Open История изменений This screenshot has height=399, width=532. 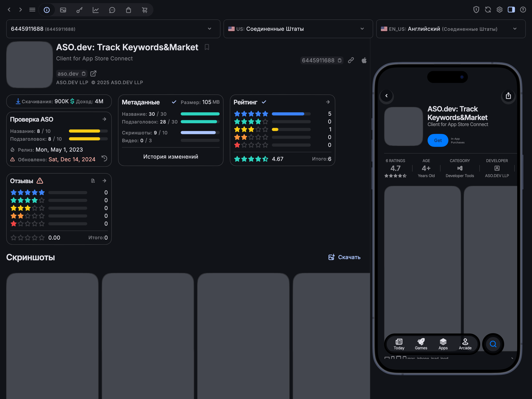pos(171,157)
